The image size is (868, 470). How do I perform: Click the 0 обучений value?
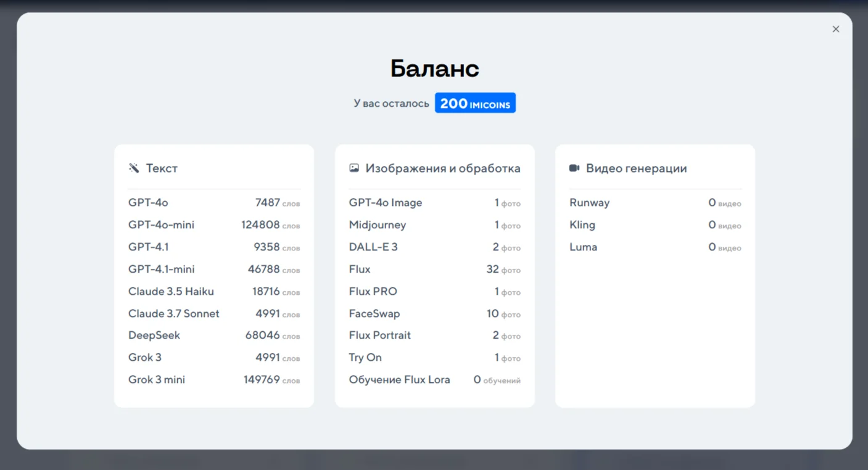(497, 380)
